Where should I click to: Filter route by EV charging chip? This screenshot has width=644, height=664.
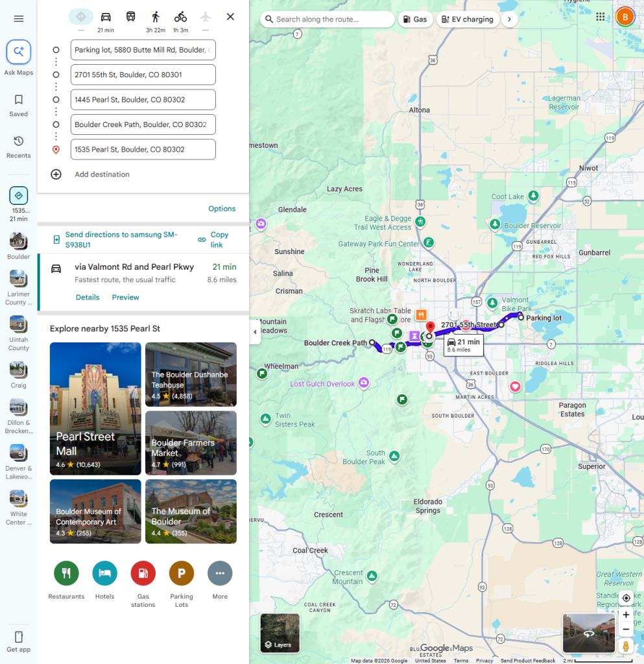(468, 19)
